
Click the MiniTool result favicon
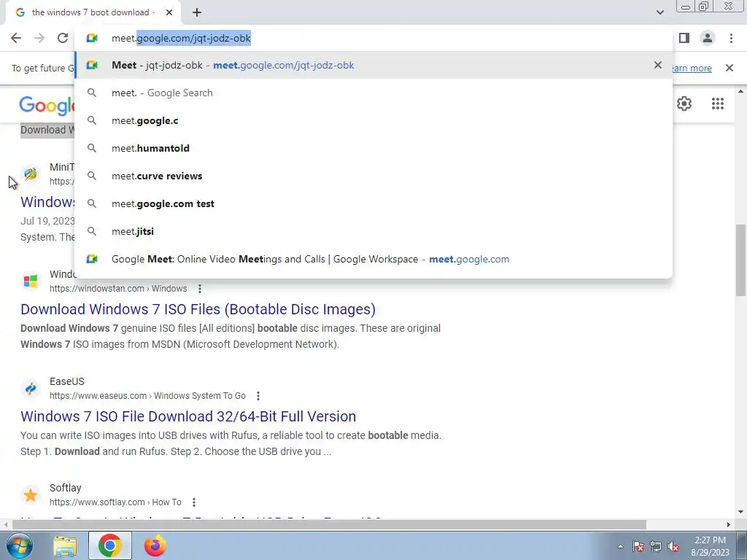31,174
